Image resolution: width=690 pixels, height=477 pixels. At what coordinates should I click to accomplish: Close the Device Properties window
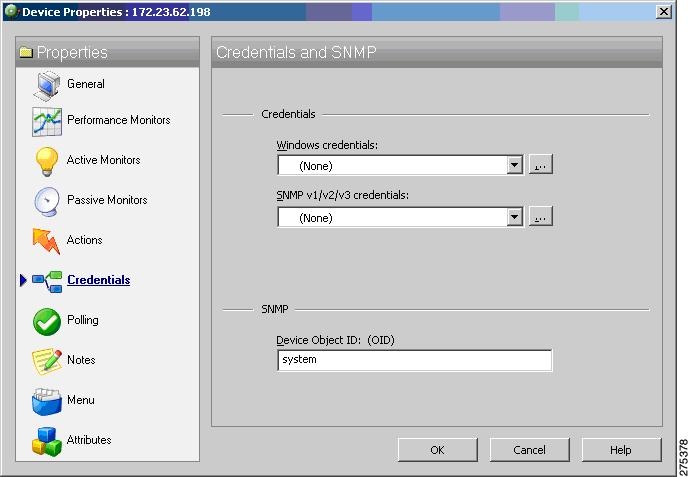[x=664, y=11]
